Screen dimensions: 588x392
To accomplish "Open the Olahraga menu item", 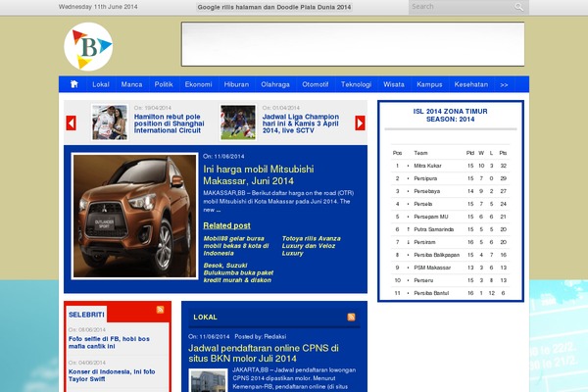I will pyautogui.click(x=275, y=85).
